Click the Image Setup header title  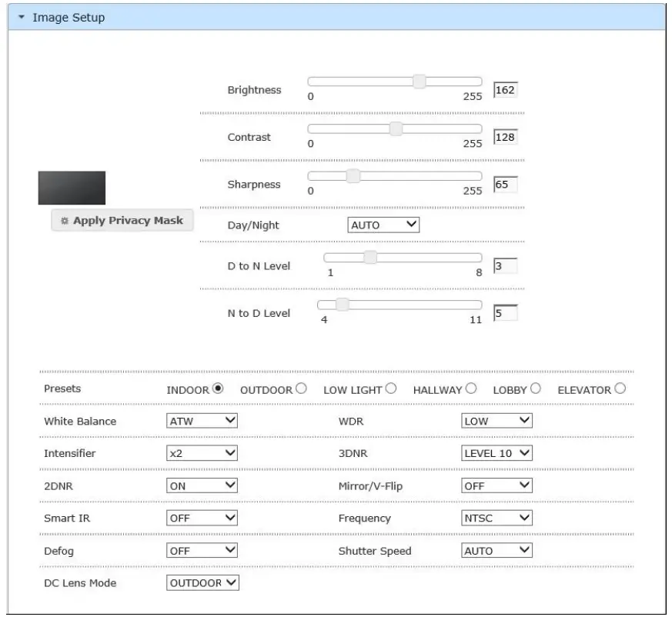point(69,18)
